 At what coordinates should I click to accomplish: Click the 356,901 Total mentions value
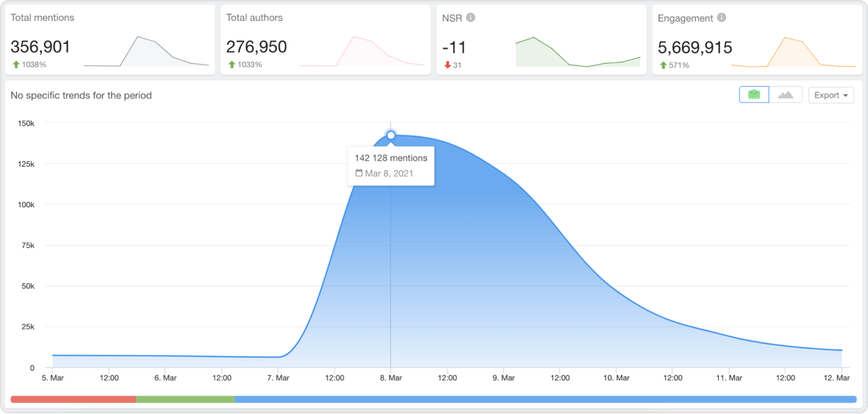pos(41,47)
